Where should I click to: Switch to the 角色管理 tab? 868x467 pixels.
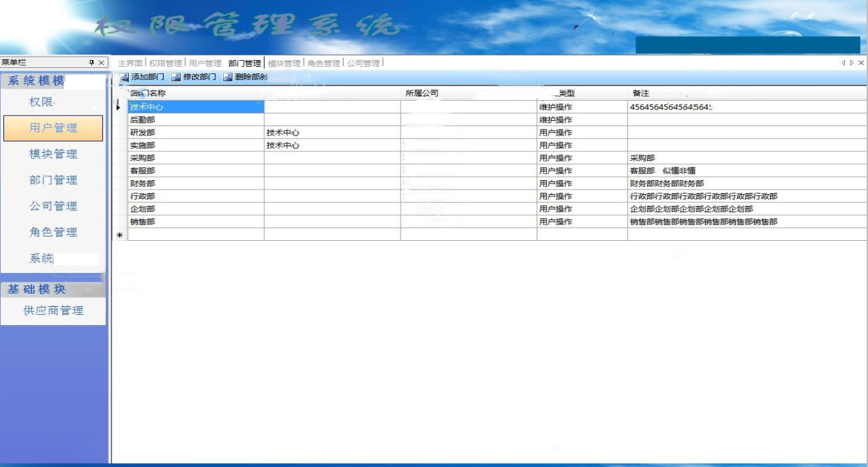324,63
